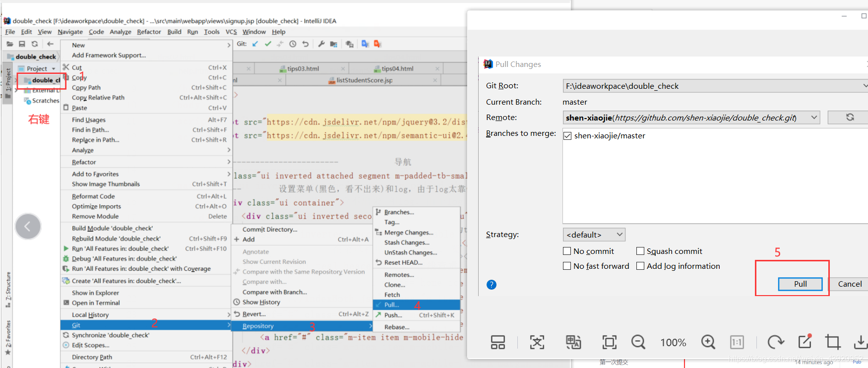Image resolution: width=868 pixels, height=368 pixels.
Task: Open Git Show History clock icon
Action: (x=293, y=44)
